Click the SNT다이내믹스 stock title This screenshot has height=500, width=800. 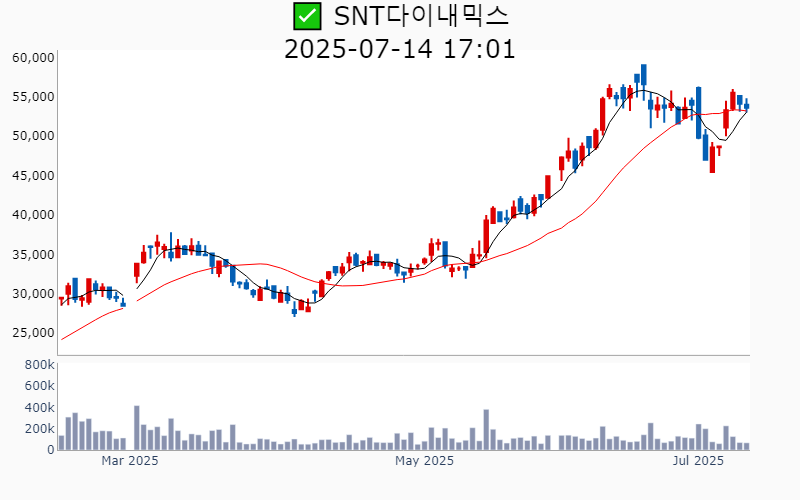point(421,16)
